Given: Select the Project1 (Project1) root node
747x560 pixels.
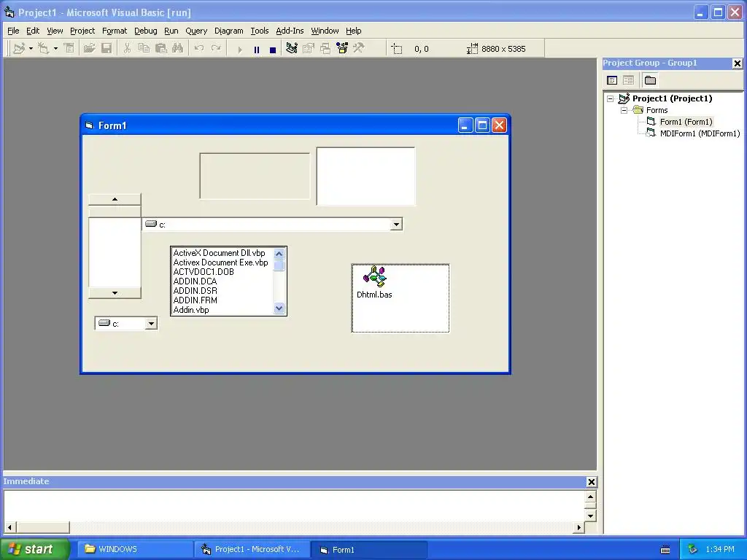Looking at the screenshot, I should [x=672, y=98].
